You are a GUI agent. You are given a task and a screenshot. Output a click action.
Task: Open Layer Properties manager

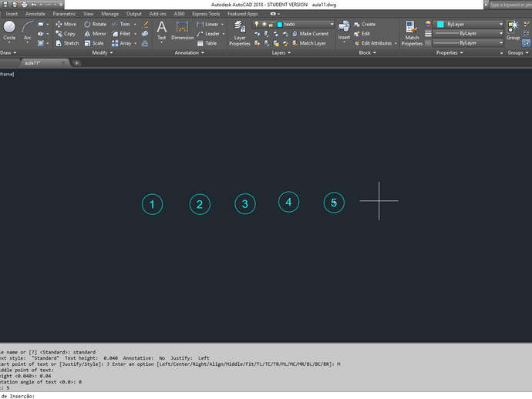240,33
